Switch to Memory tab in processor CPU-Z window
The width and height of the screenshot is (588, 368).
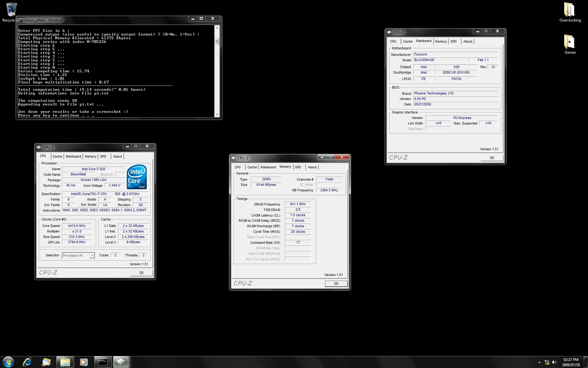pos(91,156)
